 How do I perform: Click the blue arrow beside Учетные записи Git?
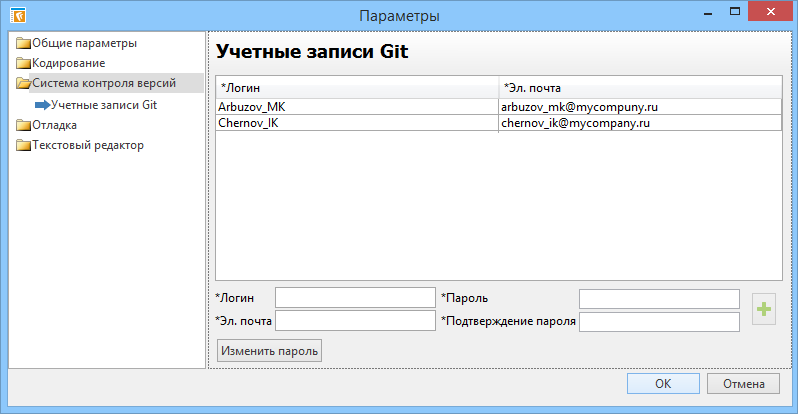[41, 104]
